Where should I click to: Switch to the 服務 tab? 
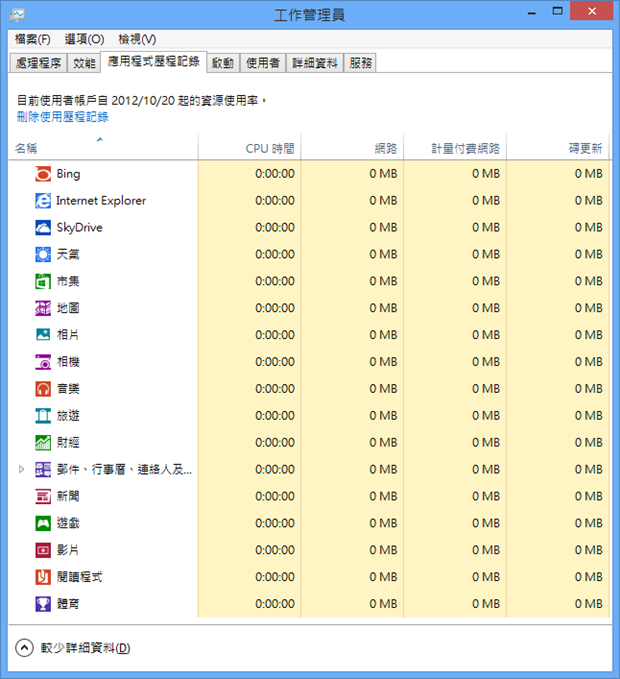tap(360, 63)
